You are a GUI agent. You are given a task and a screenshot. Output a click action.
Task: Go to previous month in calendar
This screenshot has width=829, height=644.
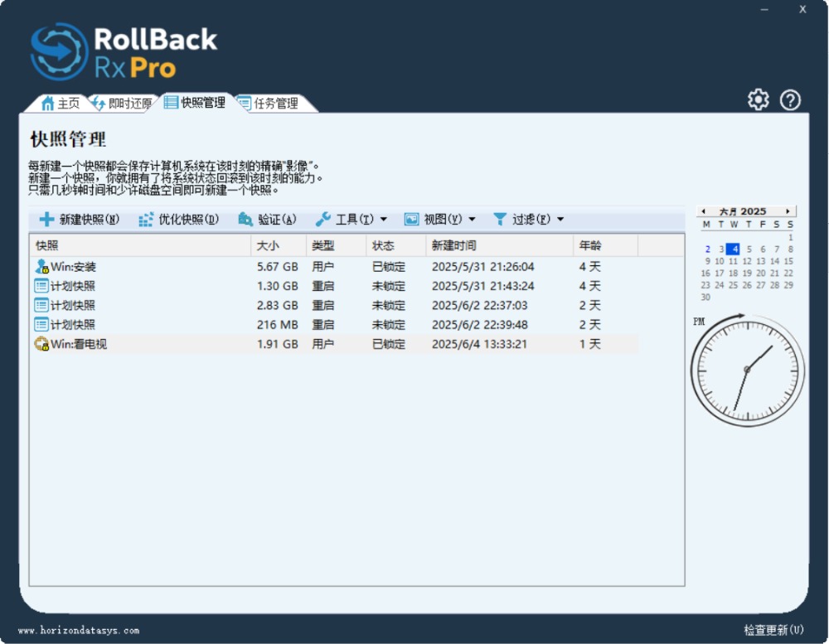point(704,211)
